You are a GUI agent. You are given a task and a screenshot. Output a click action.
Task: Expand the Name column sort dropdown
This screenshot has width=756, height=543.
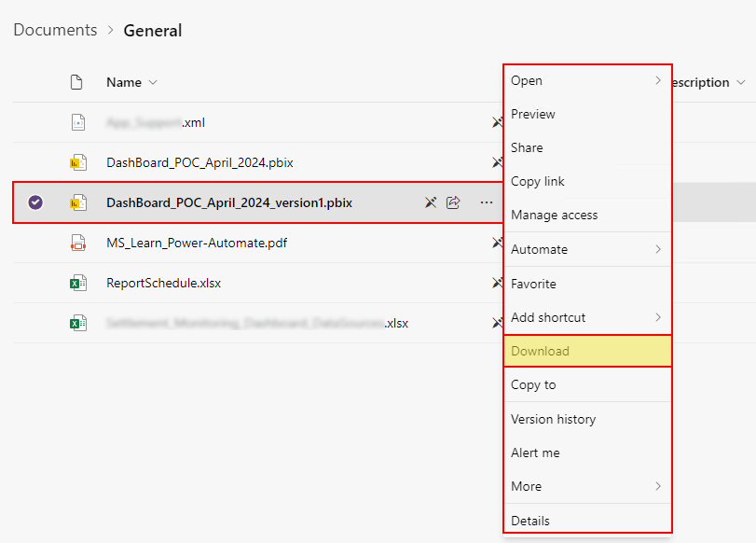[x=153, y=82]
